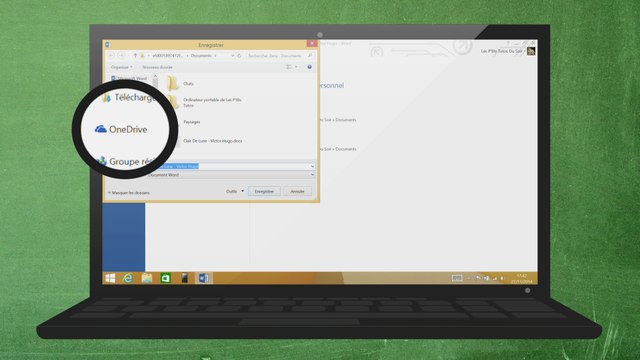This screenshot has width=640, height=360.
Task: Click the search magnifier icon
Action: pos(310,56)
